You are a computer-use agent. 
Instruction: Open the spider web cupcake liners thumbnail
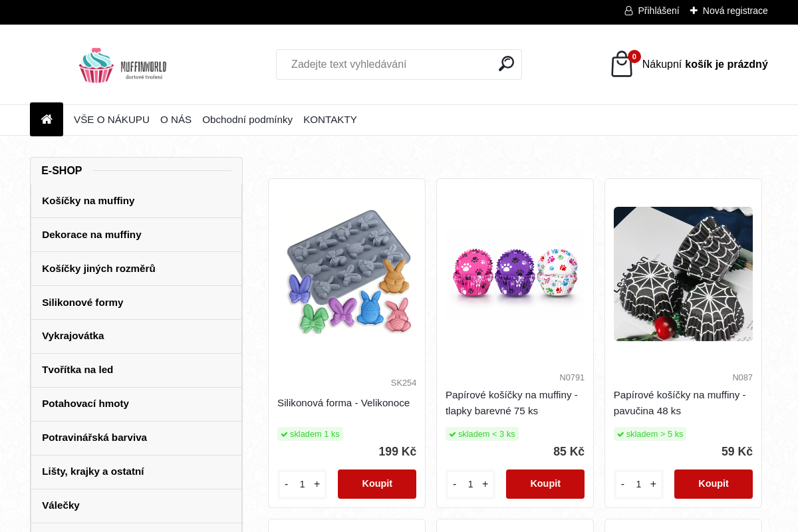click(683, 274)
